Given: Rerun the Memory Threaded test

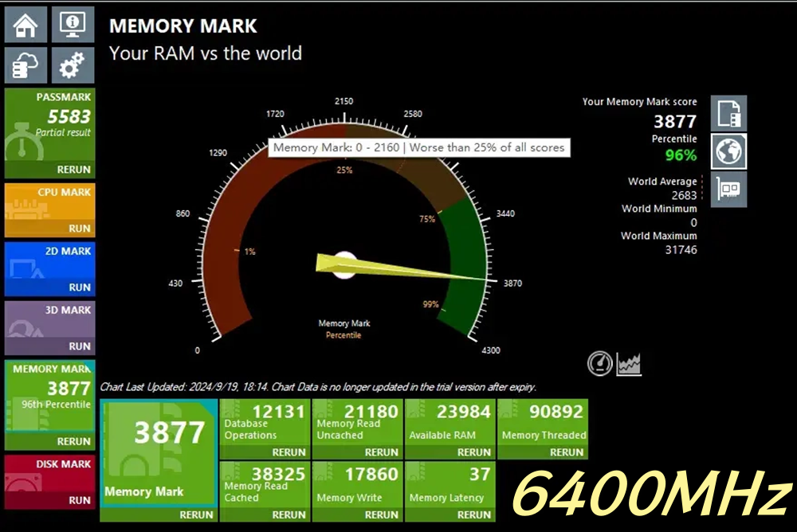Looking at the screenshot, I should 566,452.
